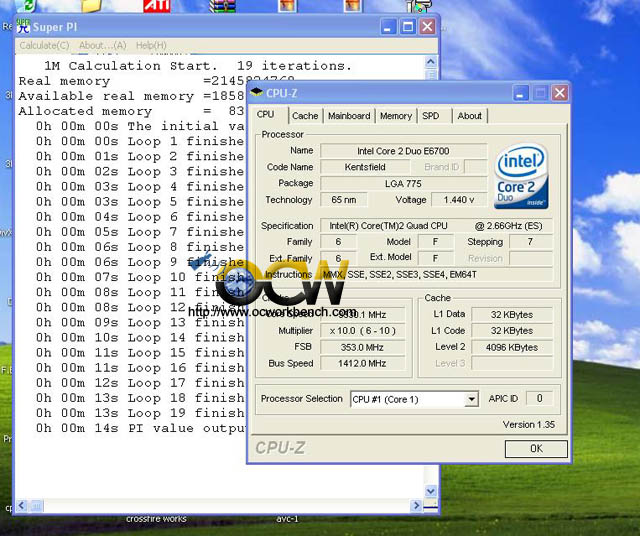Expand the Processor Selection dropdown

coord(471,399)
